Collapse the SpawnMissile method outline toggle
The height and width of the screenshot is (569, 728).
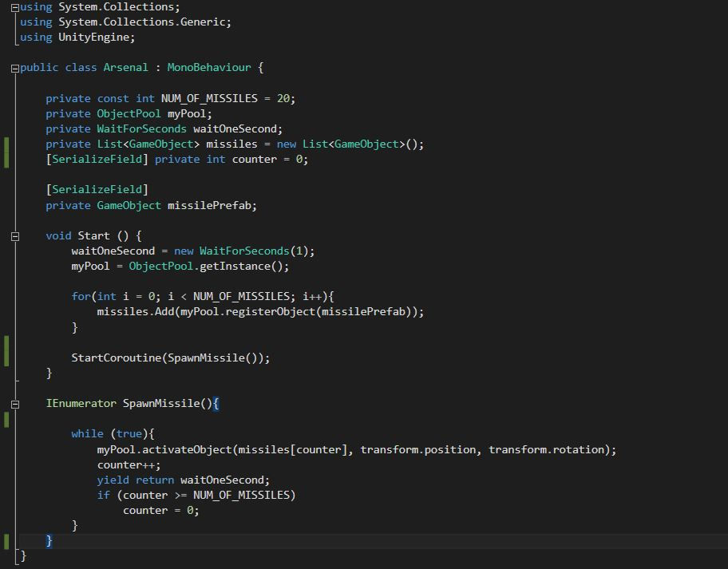(15, 405)
